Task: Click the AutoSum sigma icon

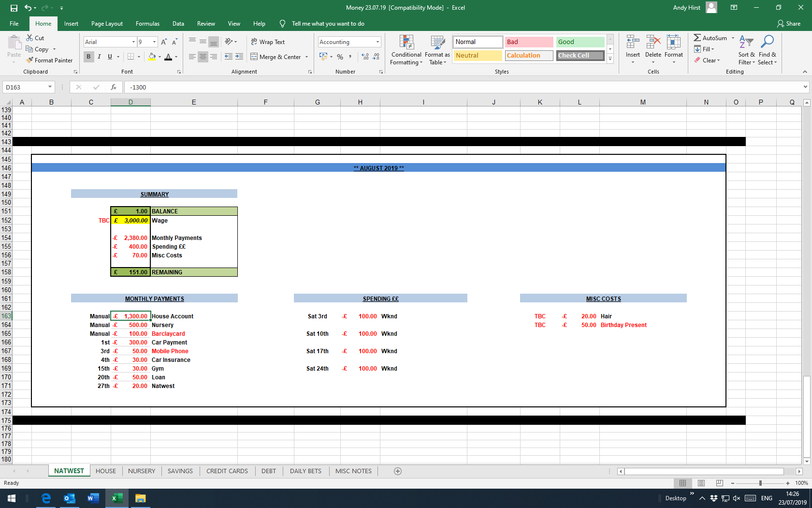Action: pos(697,38)
